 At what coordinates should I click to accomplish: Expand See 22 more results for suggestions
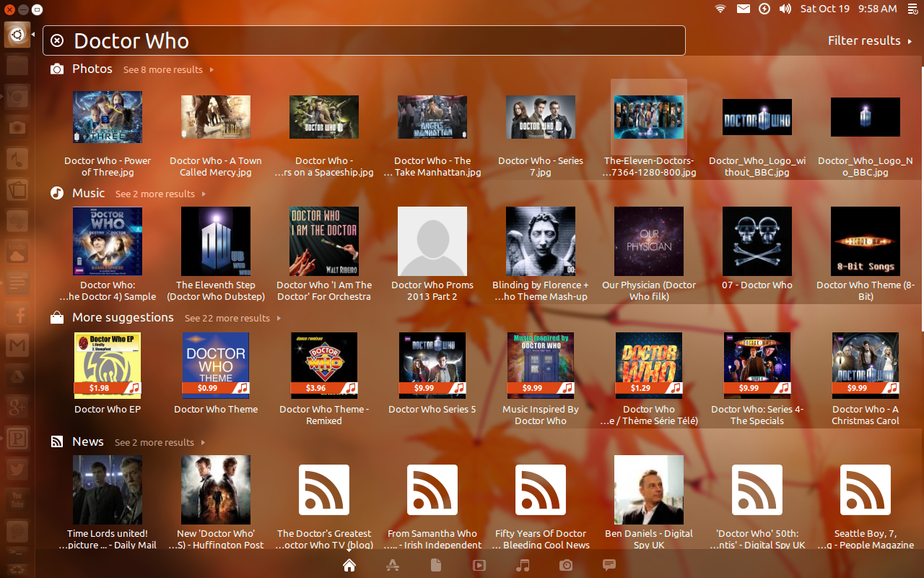pyautogui.click(x=232, y=319)
